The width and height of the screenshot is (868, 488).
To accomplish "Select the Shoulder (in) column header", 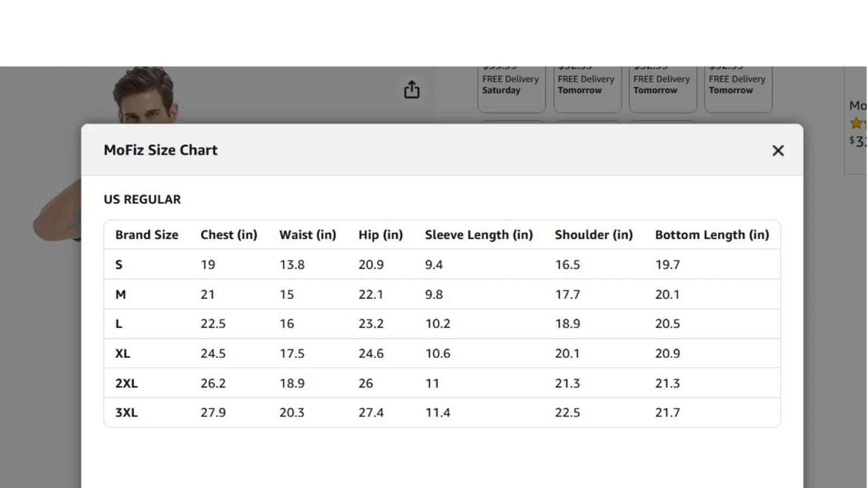I will point(593,235).
